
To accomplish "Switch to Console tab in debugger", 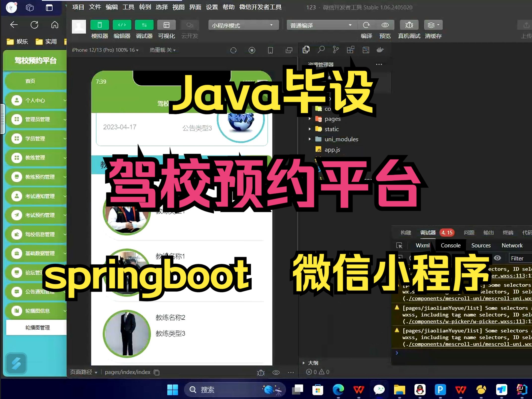I will tap(450, 245).
